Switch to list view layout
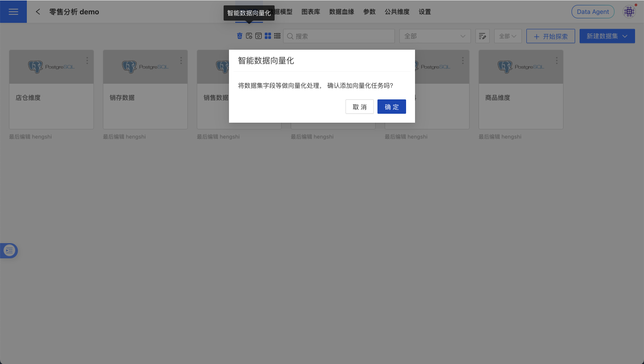This screenshot has height=364, width=644. pyautogui.click(x=277, y=36)
